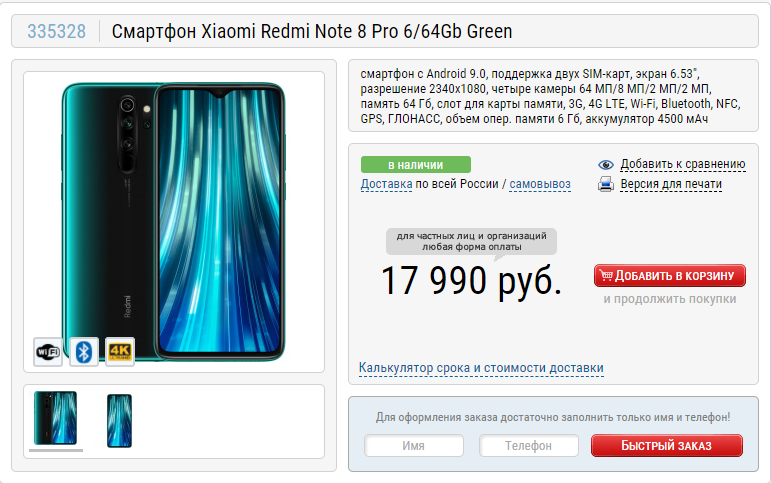Screen dimensions: 771x483
Task: Click the printer icon for print version
Action: coord(606,184)
